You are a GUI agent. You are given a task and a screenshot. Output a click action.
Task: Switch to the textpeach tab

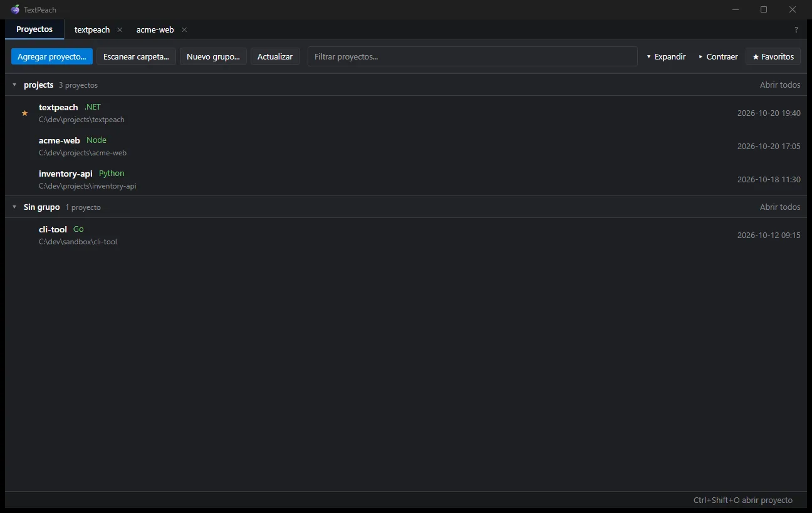pyautogui.click(x=92, y=30)
